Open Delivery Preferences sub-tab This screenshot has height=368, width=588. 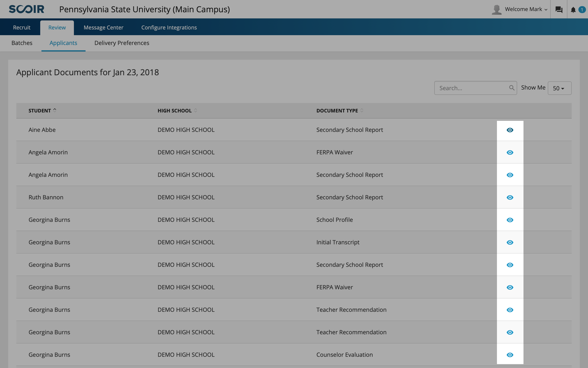coord(122,43)
